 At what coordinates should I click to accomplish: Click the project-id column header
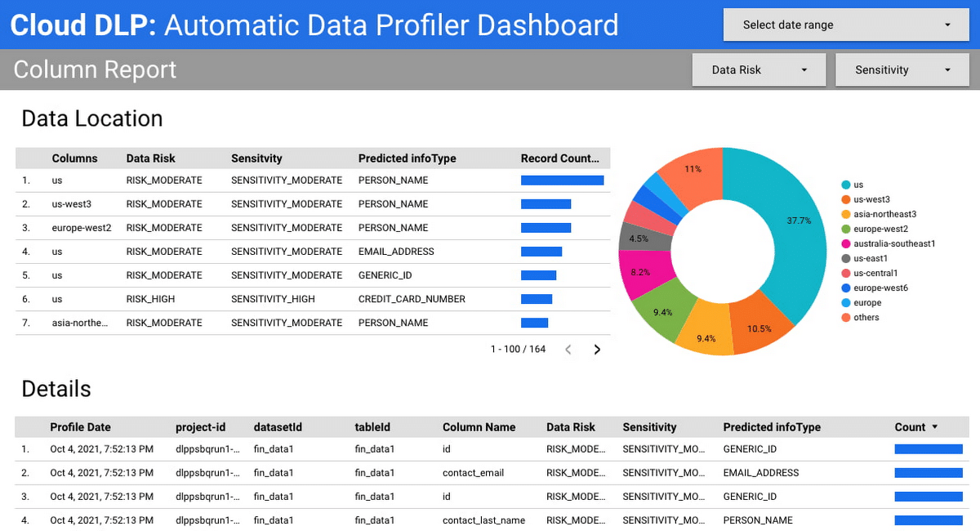[x=200, y=427]
